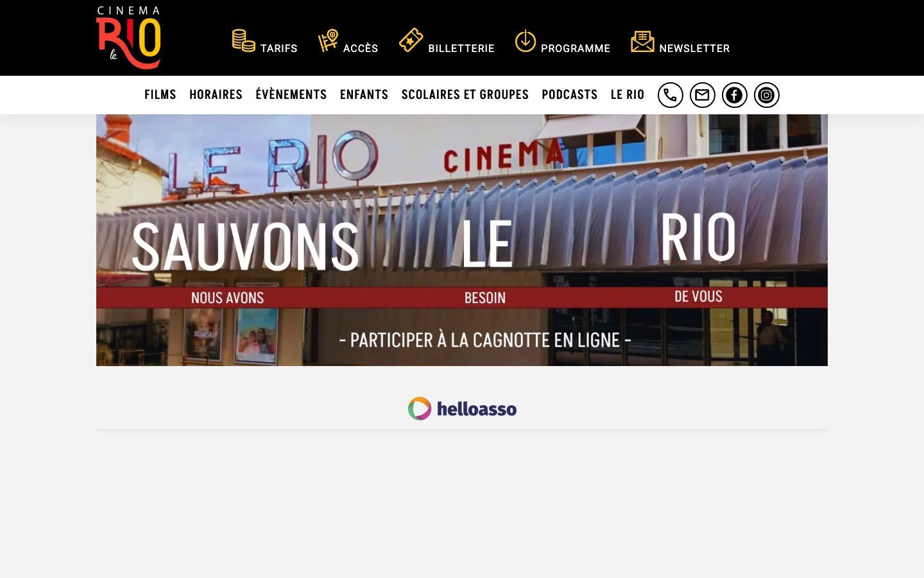Open the PODCASTS menu
Image resolution: width=924 pixels, height=578 pixels.
570,94
